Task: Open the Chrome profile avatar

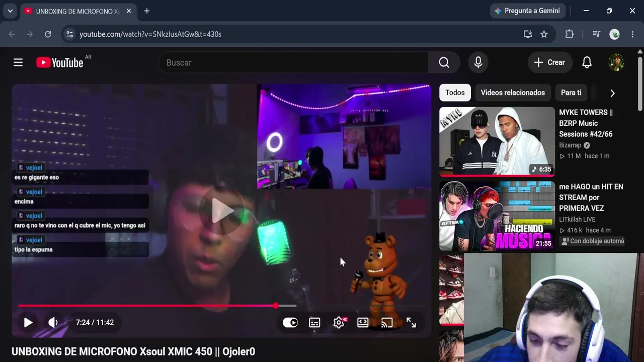Action: (614, 34)
